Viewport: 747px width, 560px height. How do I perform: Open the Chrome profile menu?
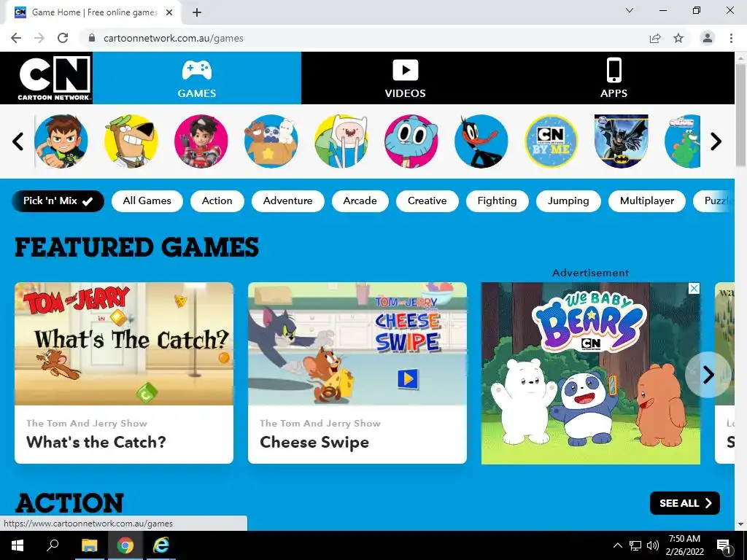pos(708,38)
